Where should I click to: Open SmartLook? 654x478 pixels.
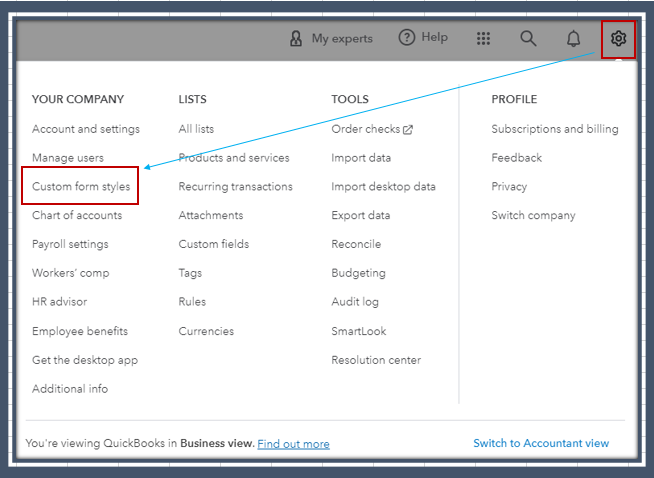tap(359, 331)
